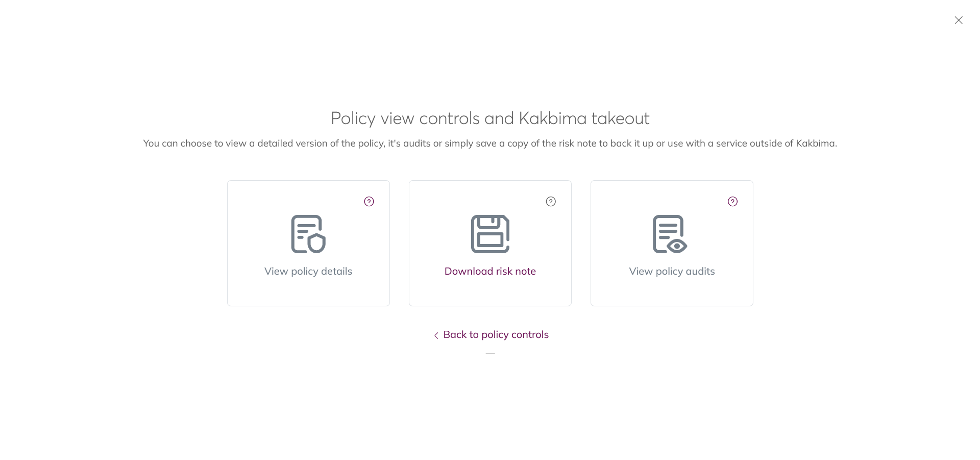Click 'Policy view controls' in the heading

[x=405, y=118]
